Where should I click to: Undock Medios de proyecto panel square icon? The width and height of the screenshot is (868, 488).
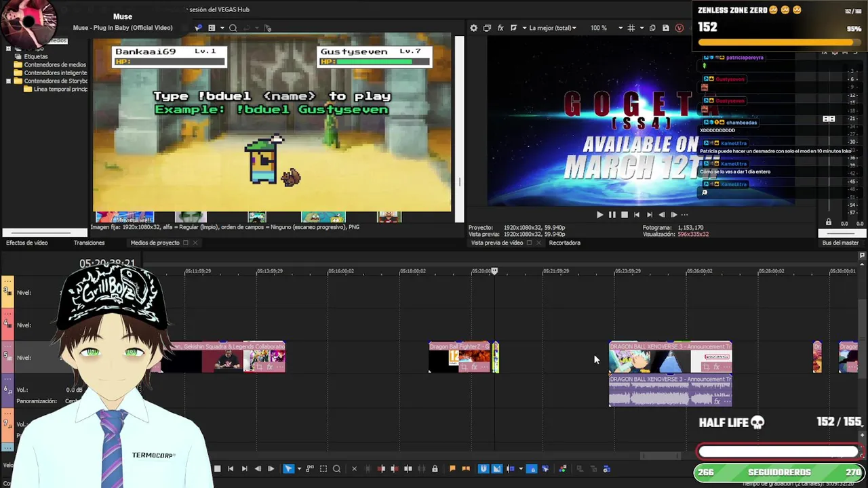(185, 243)
